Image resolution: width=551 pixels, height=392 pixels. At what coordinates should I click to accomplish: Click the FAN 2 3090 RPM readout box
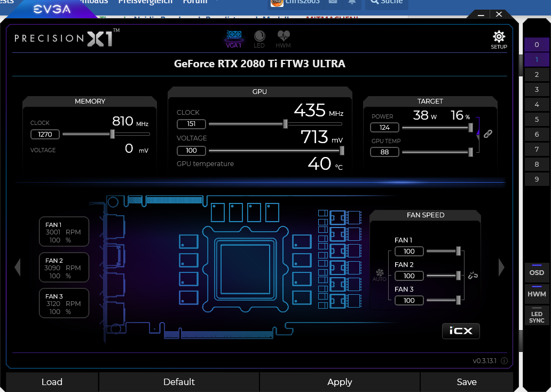[64, 268]
